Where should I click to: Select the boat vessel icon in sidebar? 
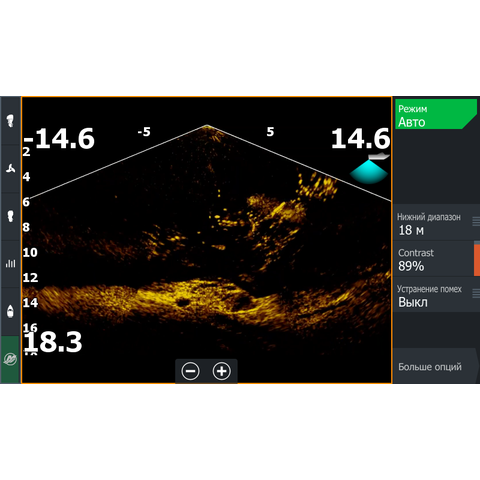11,311
